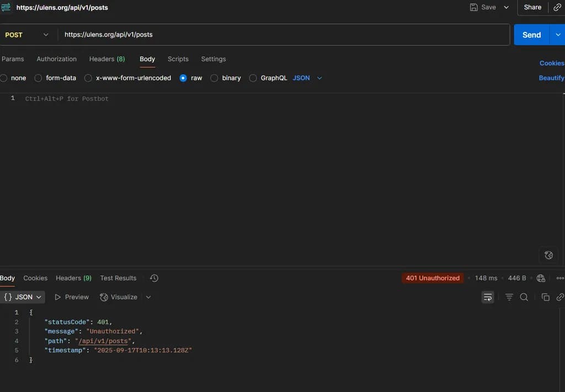Open the Test Results response tab

coord(118,278)
